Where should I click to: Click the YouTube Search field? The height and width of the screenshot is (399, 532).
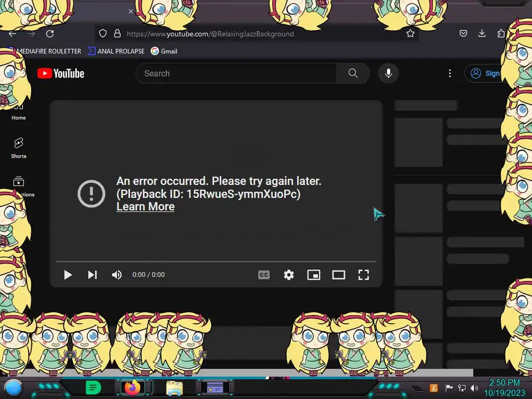(x=236, y=73)
